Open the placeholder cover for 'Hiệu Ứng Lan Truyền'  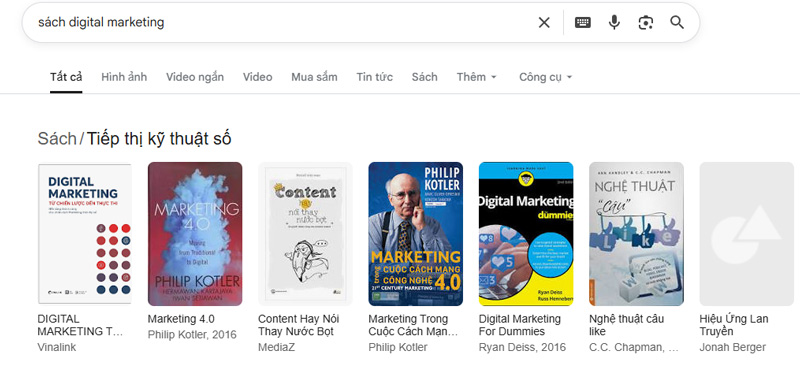coord(746,234)
